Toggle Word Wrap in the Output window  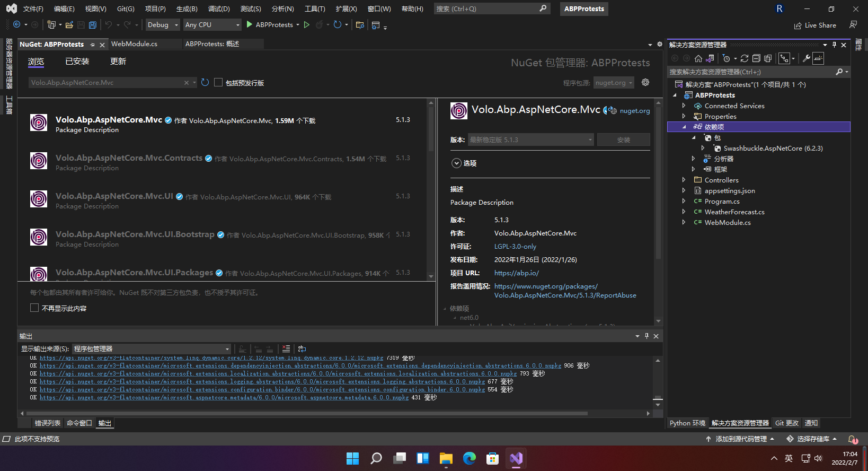(302, 349)
